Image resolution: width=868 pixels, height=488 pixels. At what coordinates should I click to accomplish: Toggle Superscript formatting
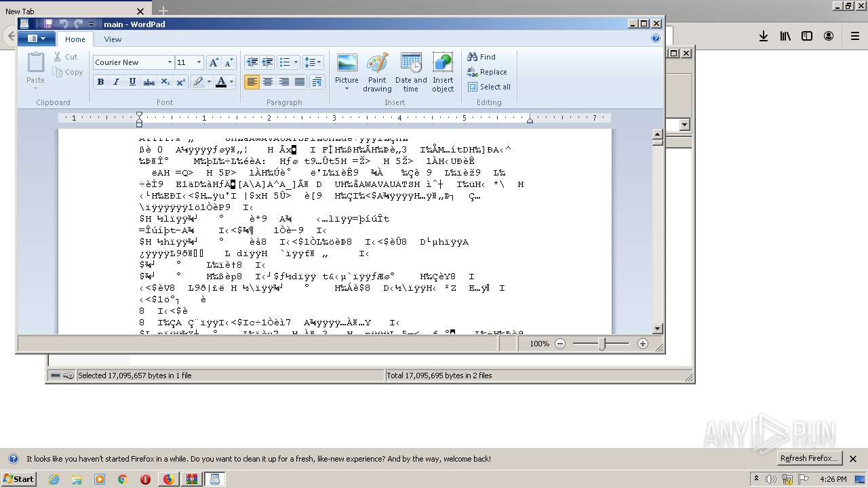pyautogui.click(x=180, y=82)
